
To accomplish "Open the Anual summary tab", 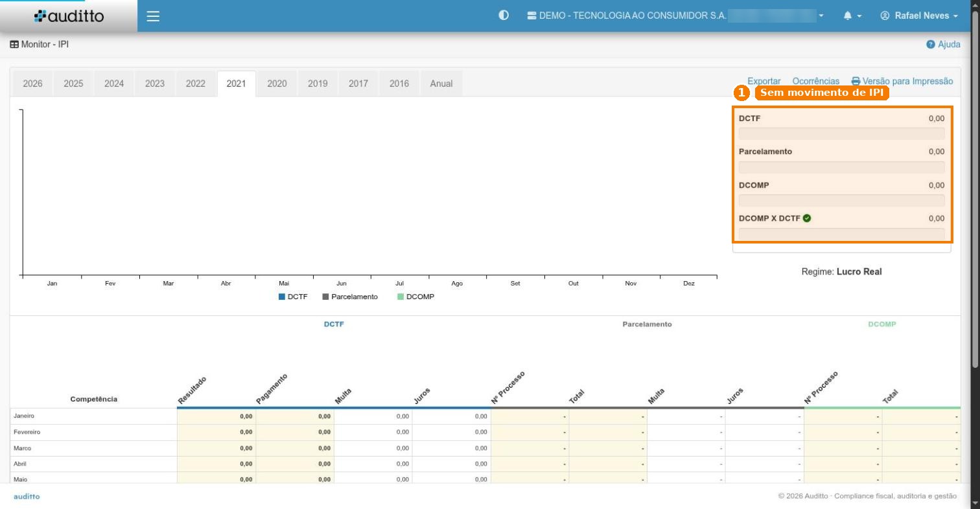I will pos(441,84).
